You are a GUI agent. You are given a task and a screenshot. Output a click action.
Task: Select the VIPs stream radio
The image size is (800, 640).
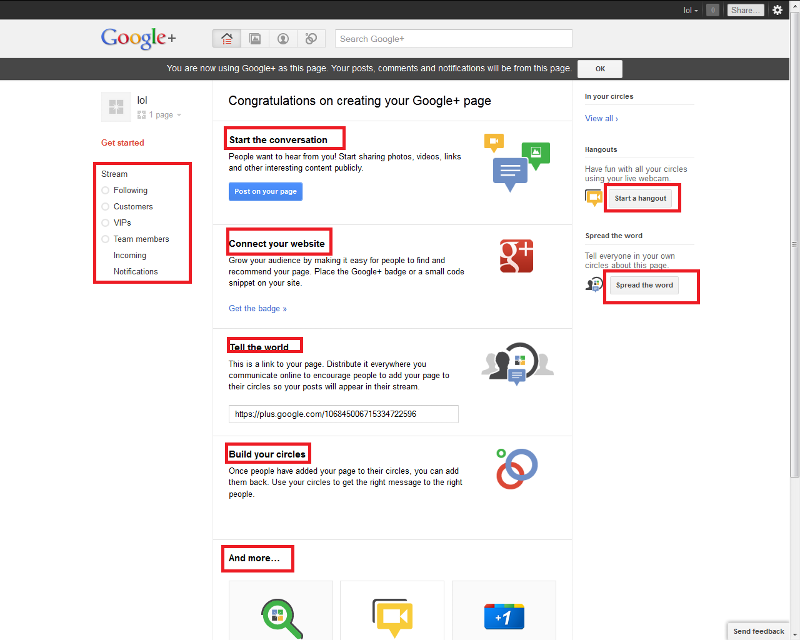(x=105, y=223)
